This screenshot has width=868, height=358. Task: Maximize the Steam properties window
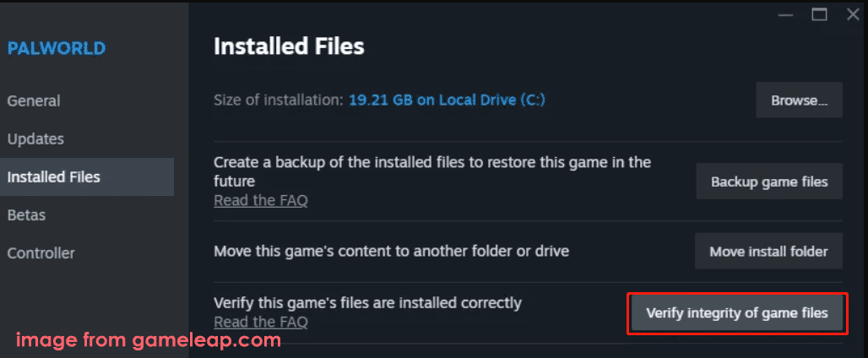click(818, 14)
